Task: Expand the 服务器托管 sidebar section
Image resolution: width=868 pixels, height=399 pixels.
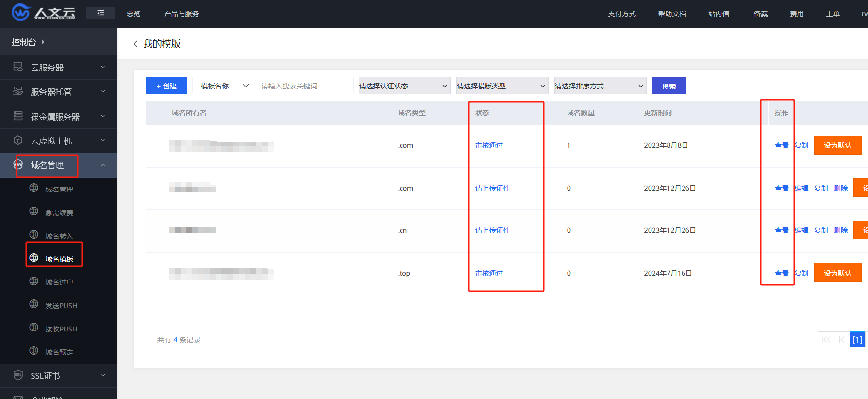Action: (x=103, y=91)
